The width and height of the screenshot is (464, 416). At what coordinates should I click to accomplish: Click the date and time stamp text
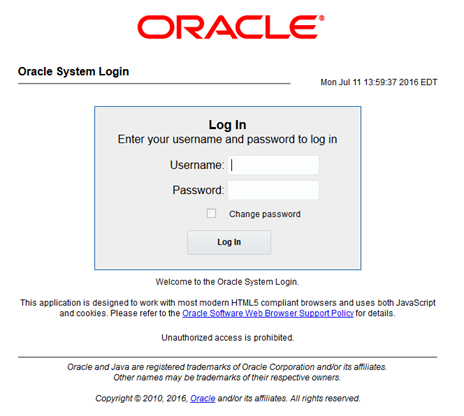pyautogui.click(x=379, y=82)
